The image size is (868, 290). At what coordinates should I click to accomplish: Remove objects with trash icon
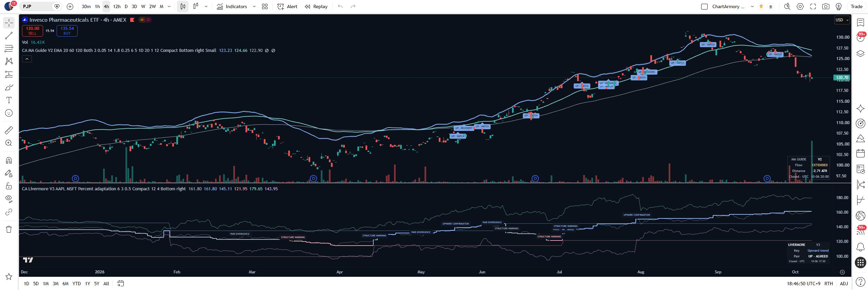(x=9, y=229)
